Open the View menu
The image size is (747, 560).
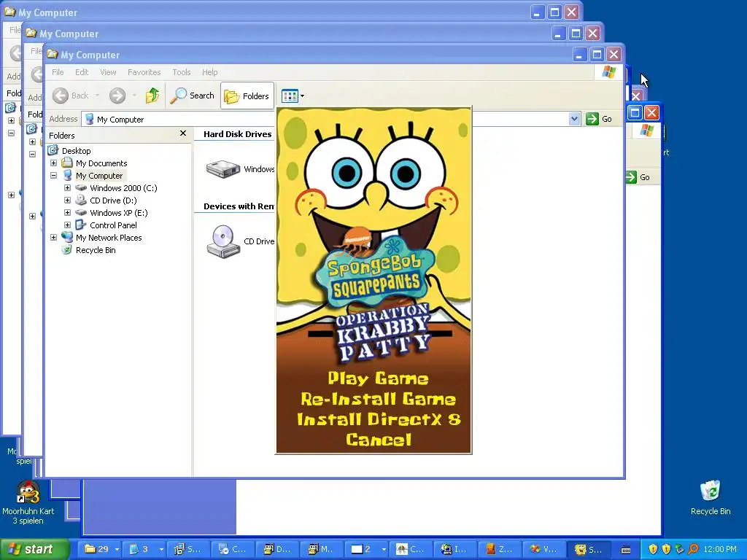pos(108,72)
